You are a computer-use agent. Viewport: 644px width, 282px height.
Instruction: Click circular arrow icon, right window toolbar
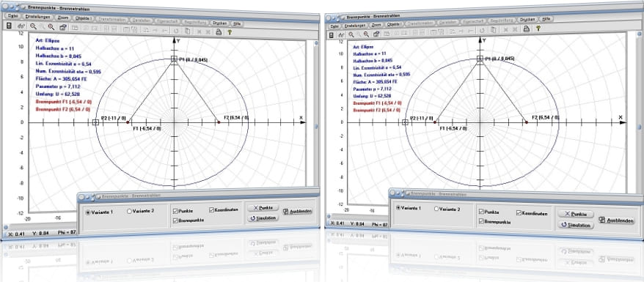pos(481,30)
